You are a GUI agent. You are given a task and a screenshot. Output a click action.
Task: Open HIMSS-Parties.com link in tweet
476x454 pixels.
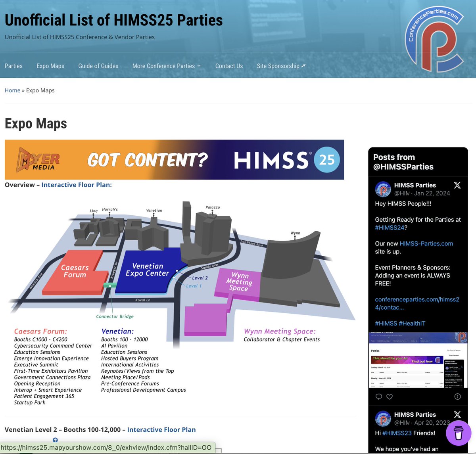[x=426, y=243]
